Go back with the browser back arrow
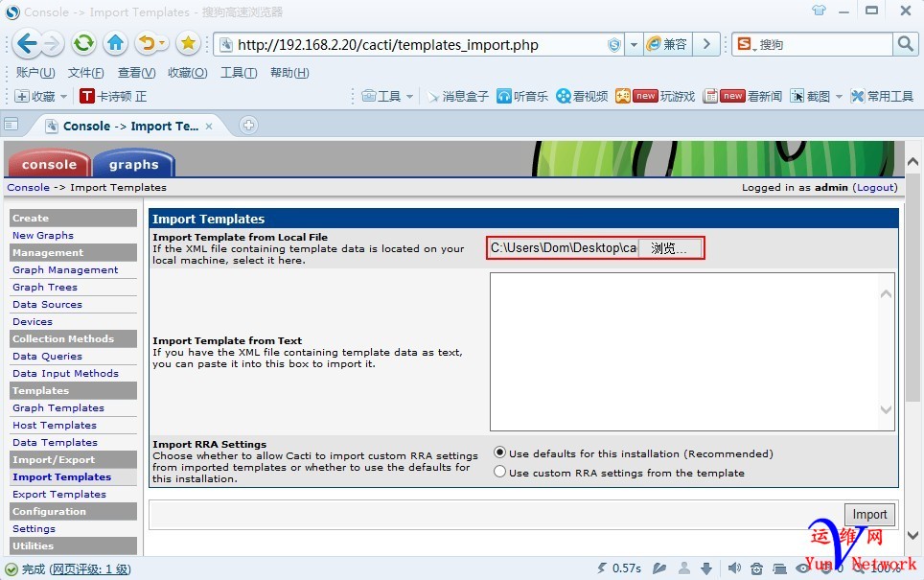This screenshot has height=580, width=924. pyautogui.click(x=27, y=43)
